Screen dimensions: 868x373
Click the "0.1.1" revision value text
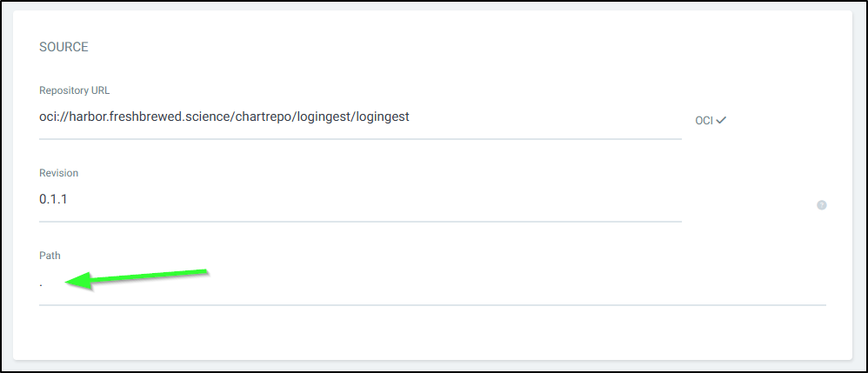click(x=53, y=200)
